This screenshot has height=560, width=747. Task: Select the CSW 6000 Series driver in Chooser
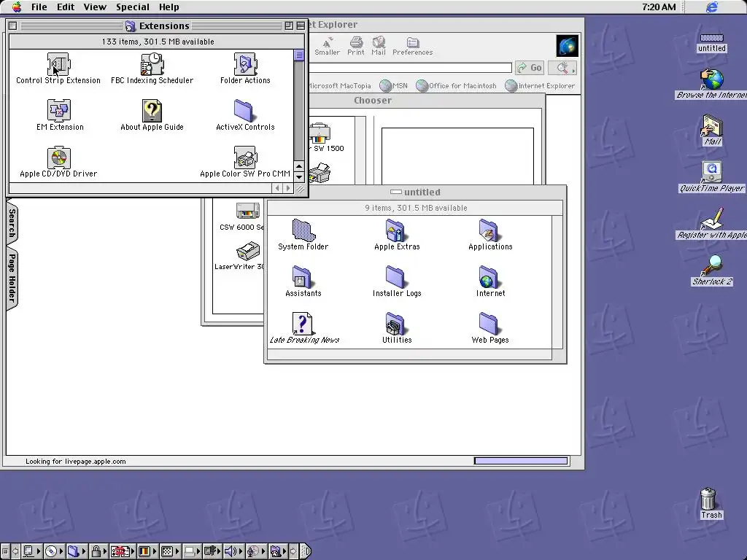(248, 211)
